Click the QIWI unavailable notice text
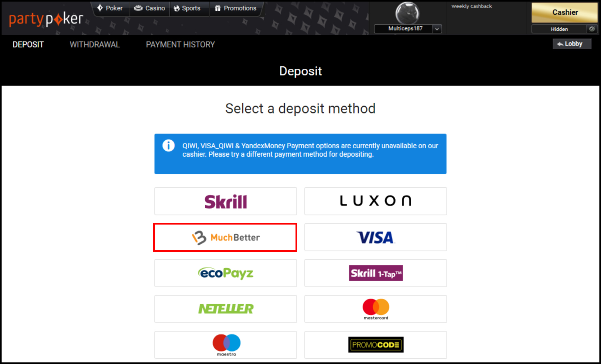601x364 pixels. pyautogui.click(x=310, y=150)
